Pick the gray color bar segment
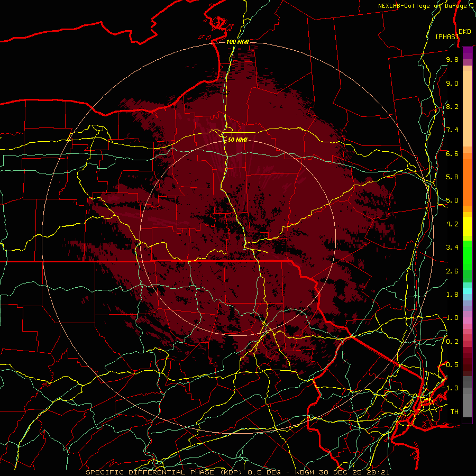The height and width of the screenshot is (476, 476). (x=467, y=397)
